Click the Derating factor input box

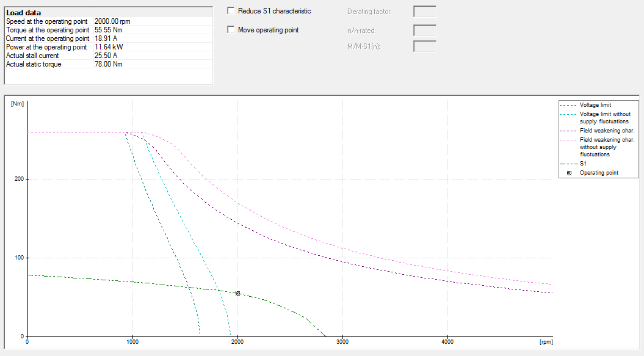(425, 12)
